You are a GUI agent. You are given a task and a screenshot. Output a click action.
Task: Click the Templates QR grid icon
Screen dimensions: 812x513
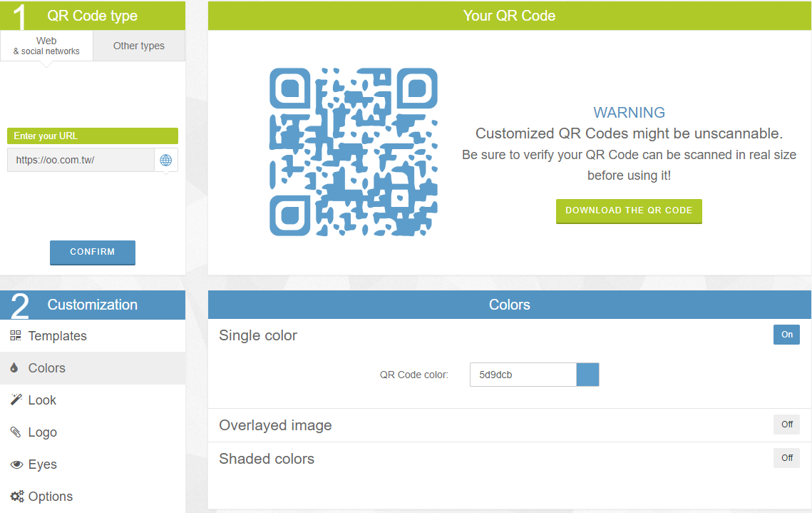pos(16,336)
